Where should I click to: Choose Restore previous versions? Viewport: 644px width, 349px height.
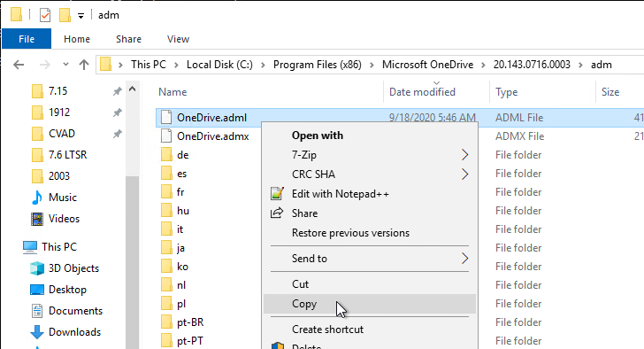click(369, 233)
